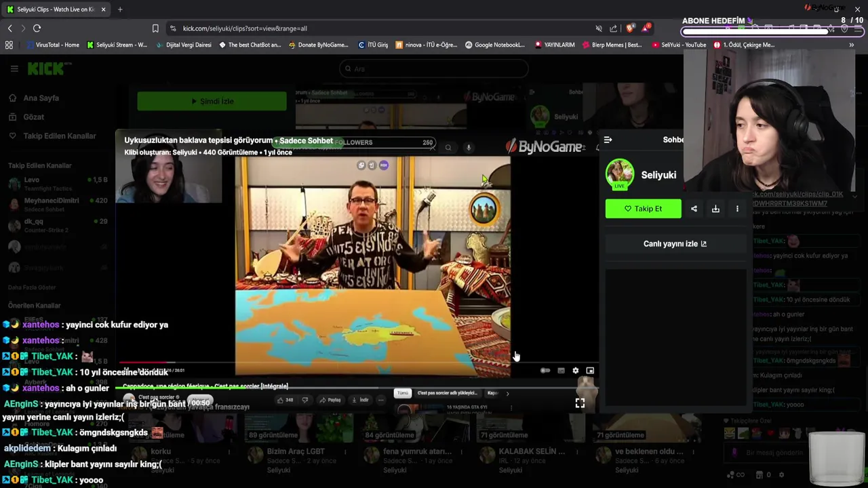Open the Seliyuki profile avatar
The height and width of the screenshot is (488, 868).
coord(619,174)
